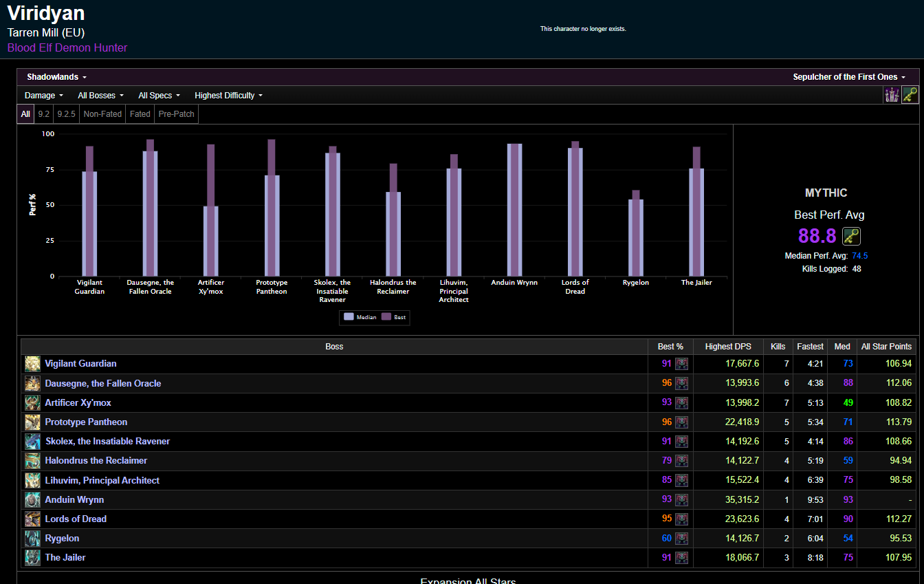Expand the All Specs dropdown
924x584 pixels.
point(159,96)
